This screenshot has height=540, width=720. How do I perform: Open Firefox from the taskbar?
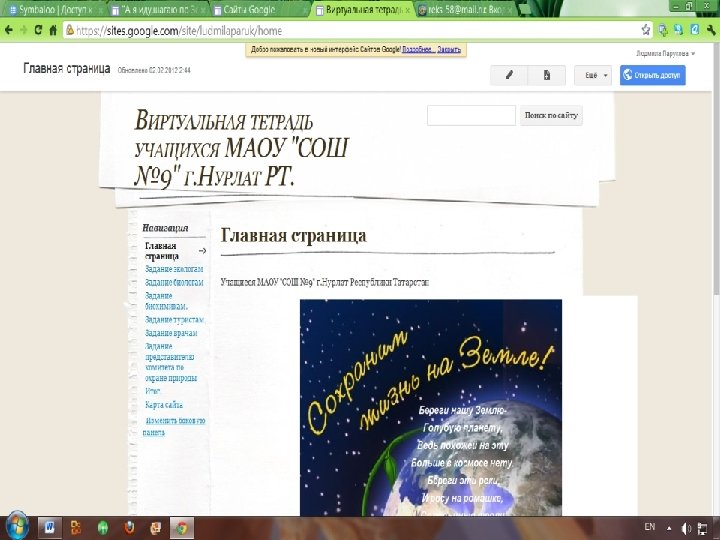pos(129,528)
